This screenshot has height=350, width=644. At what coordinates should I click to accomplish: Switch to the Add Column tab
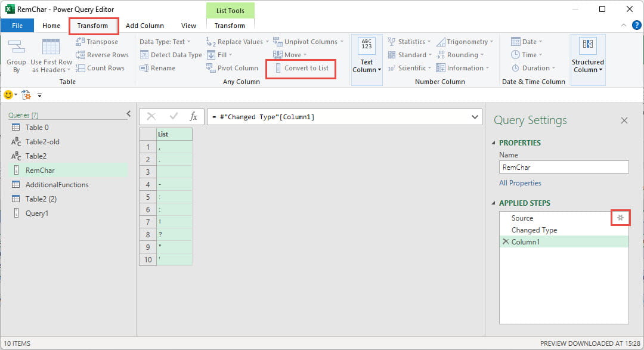pos(144,26)
